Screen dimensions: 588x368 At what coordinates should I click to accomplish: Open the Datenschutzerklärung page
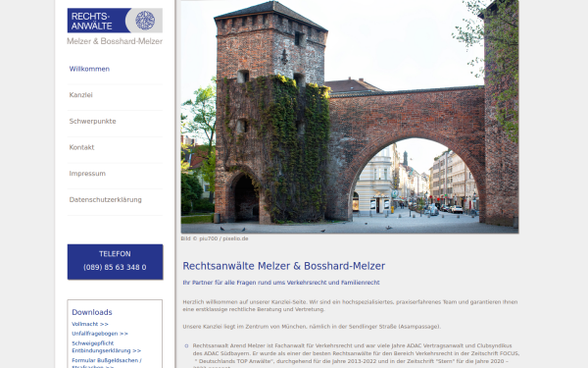coord(105,200)
